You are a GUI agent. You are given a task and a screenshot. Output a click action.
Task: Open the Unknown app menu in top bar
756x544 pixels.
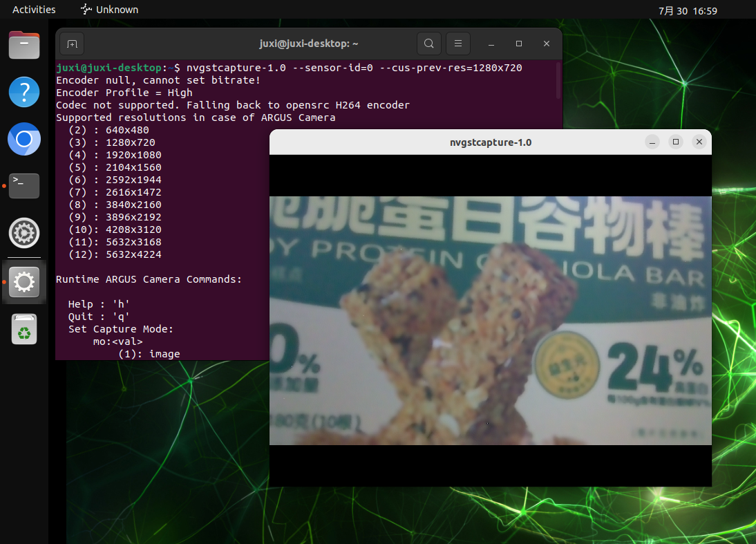pos(109,10)
